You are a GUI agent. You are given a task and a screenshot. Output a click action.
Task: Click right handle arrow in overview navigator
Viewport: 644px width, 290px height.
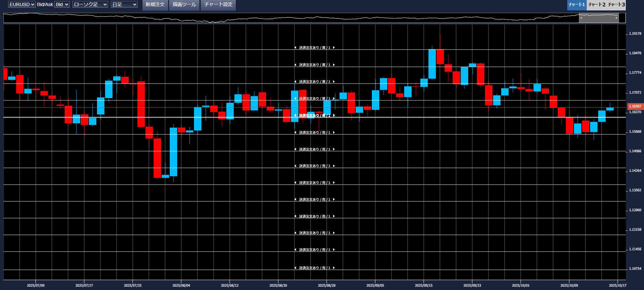(x=617, y=18)
